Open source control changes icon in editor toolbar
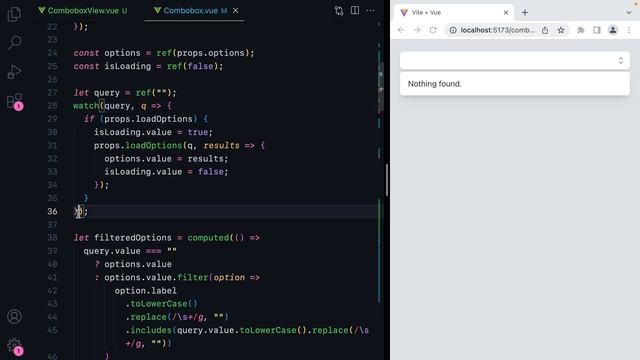640x360 pixels. [x=339, y=11]
